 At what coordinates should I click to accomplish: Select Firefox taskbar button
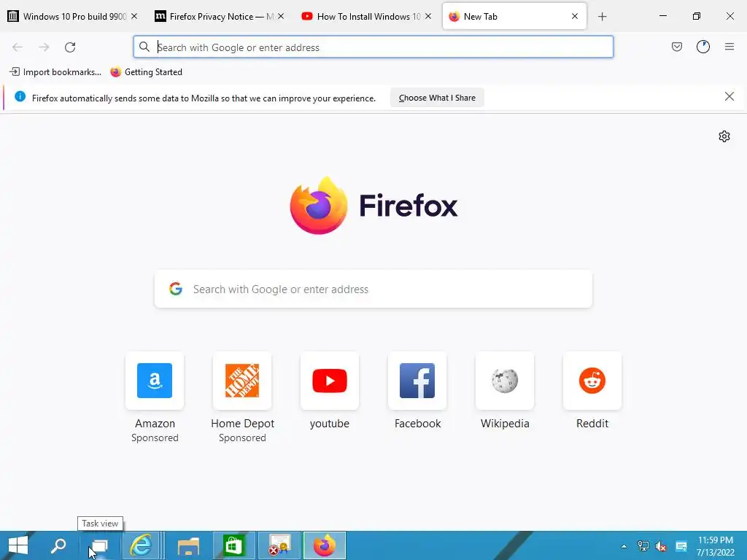tap(325, 545)
